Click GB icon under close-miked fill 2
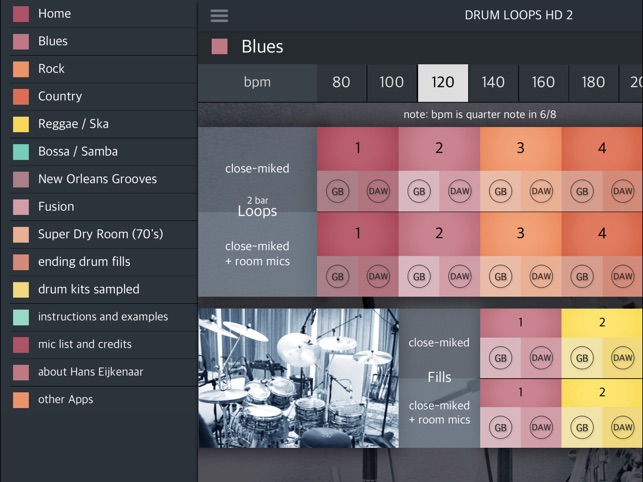This screenshot has height=482, width=643. 582,358
